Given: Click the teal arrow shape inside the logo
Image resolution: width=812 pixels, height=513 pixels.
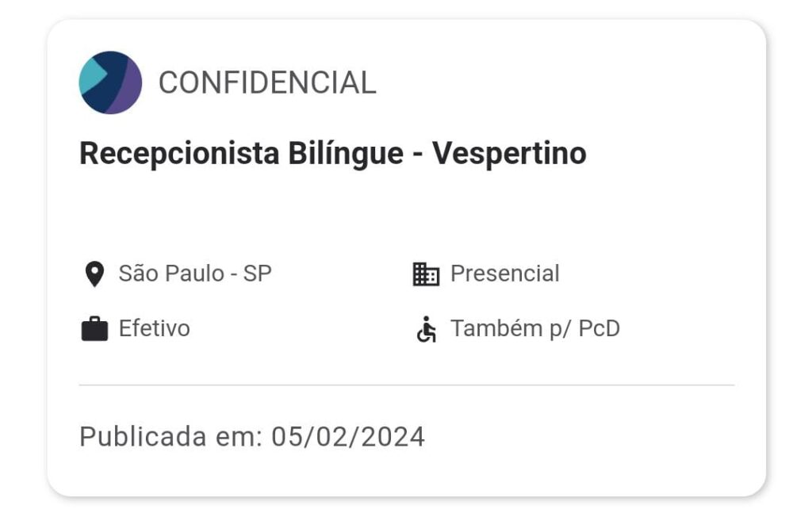Looking at the screenshot, I should [94, 75].
